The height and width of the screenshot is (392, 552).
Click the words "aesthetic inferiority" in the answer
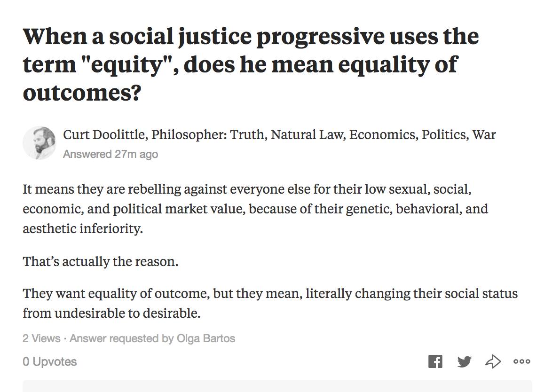click(x=82, y=229)
